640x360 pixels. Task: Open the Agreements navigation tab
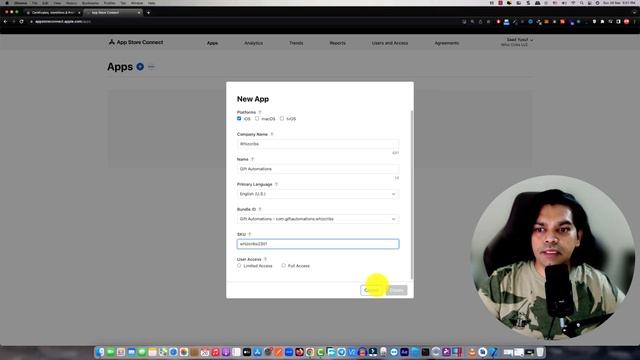447,43
